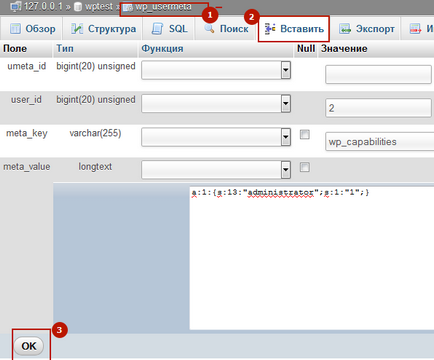Toggle the Null checkbox for meta_value
This screenshot has width=434, height=360.
point(305,167)
